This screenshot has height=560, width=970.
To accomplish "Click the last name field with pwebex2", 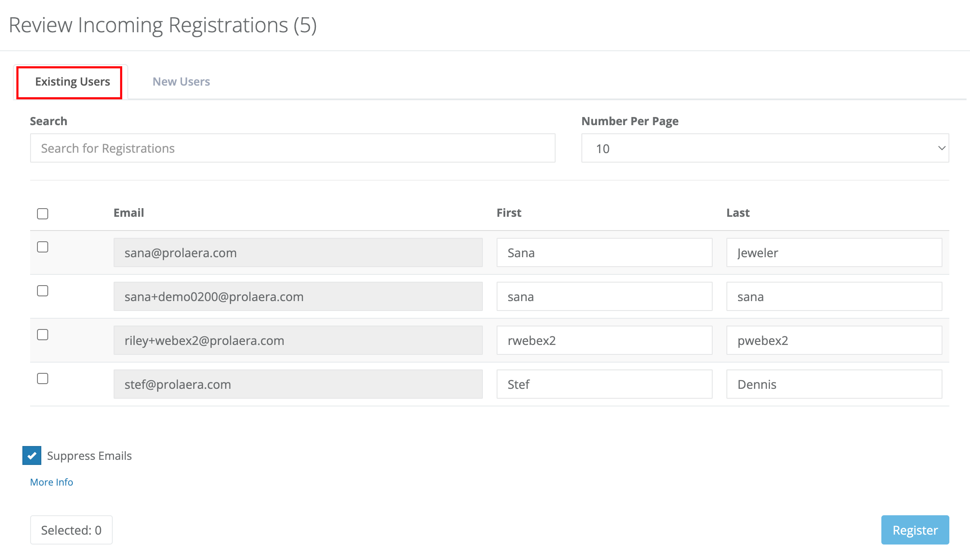I will pyautogui.click(x=834, y=340).
